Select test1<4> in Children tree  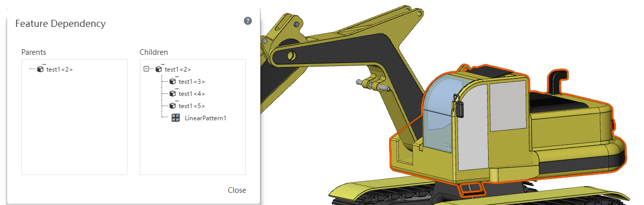pyautogui.click(x=191, y=94)
